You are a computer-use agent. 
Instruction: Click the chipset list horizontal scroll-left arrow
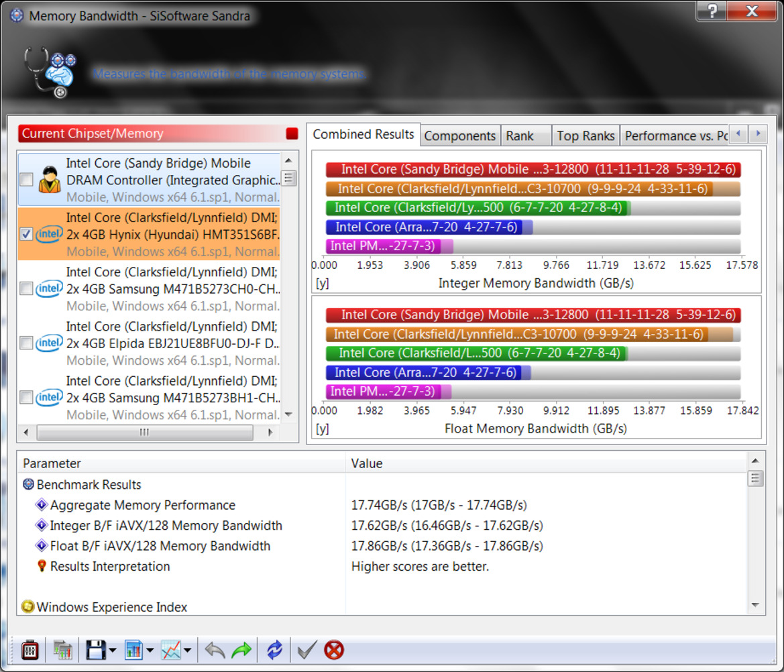tap(26, 432)
